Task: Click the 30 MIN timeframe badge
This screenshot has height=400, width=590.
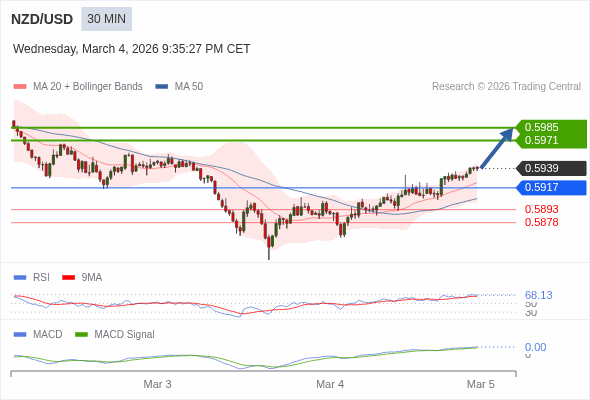Action: click(106, 18)
